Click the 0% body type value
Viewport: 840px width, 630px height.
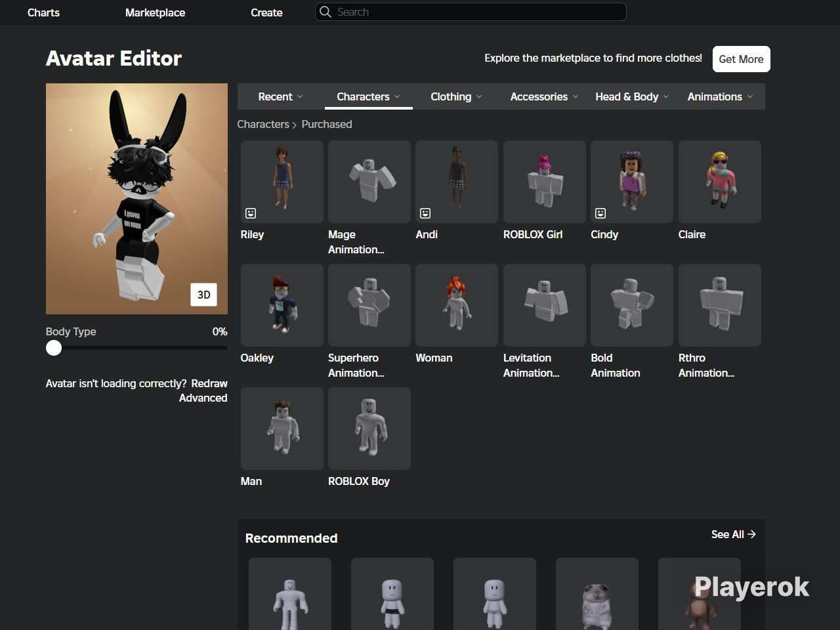click(x=220, y=331)
